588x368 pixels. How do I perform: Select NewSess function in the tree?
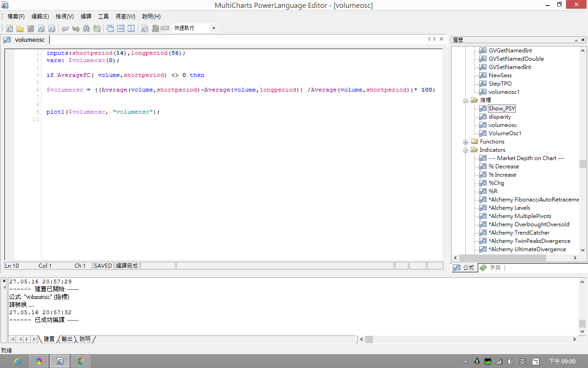pos(500,75)
